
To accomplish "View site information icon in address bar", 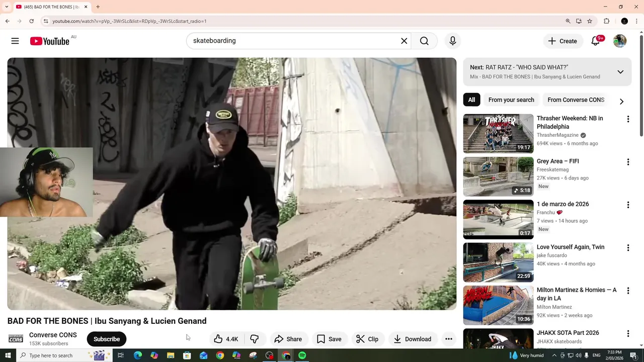I will 45,21.
